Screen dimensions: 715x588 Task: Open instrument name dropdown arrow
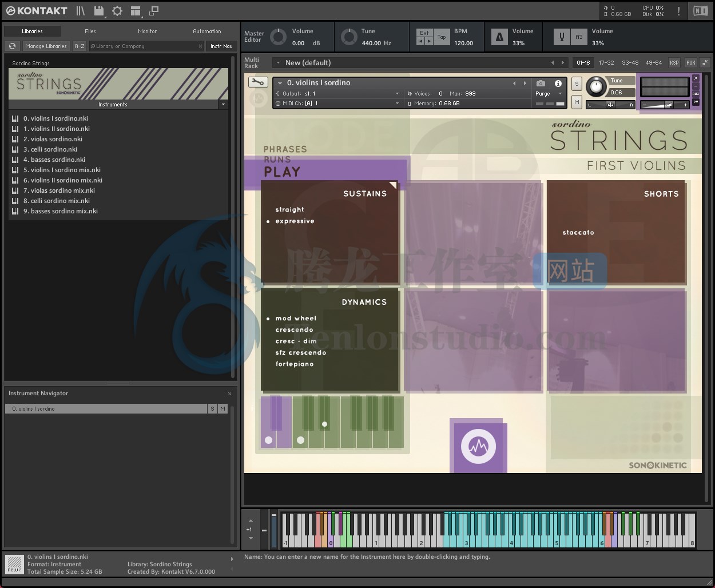coord(280,83)
